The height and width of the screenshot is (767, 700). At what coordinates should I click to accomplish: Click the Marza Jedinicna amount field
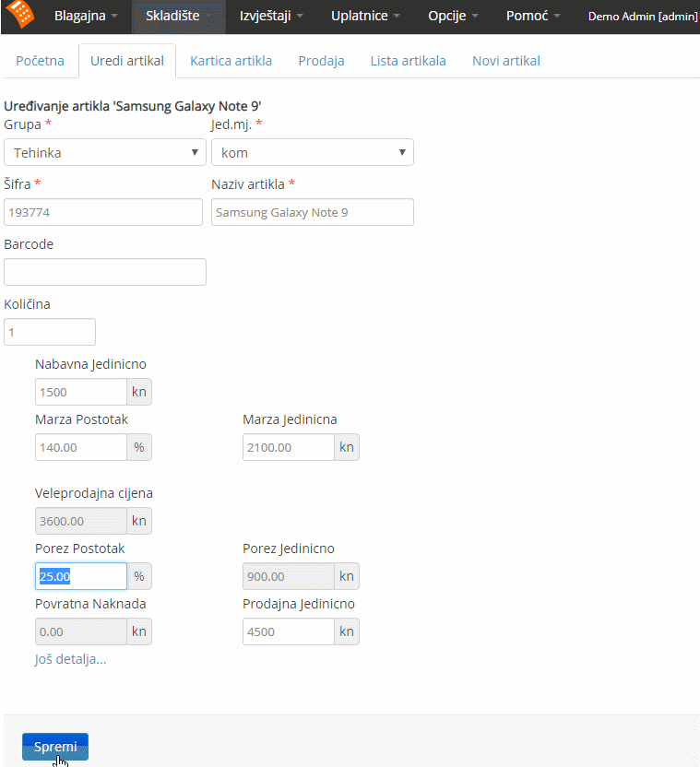(x=289, y=447)
